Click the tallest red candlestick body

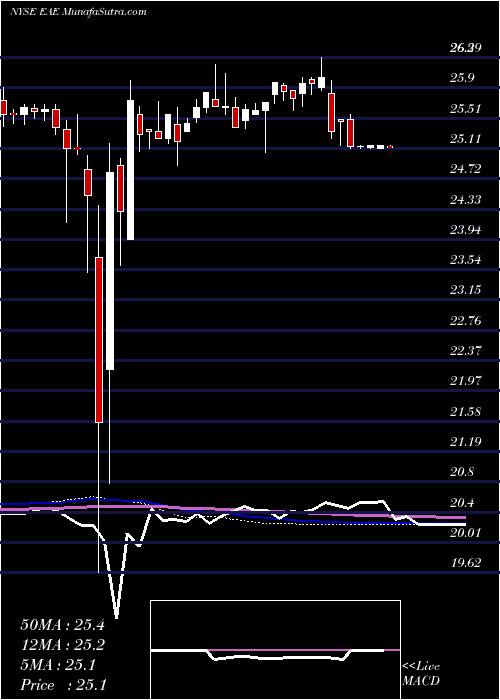pos(99,340)
